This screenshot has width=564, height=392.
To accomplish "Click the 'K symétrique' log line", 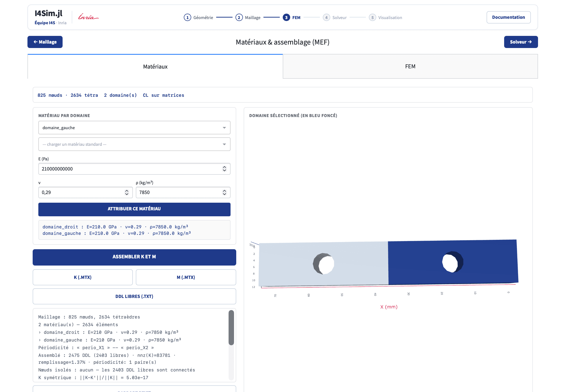I will pyautogui.click(x=93, y=378).
